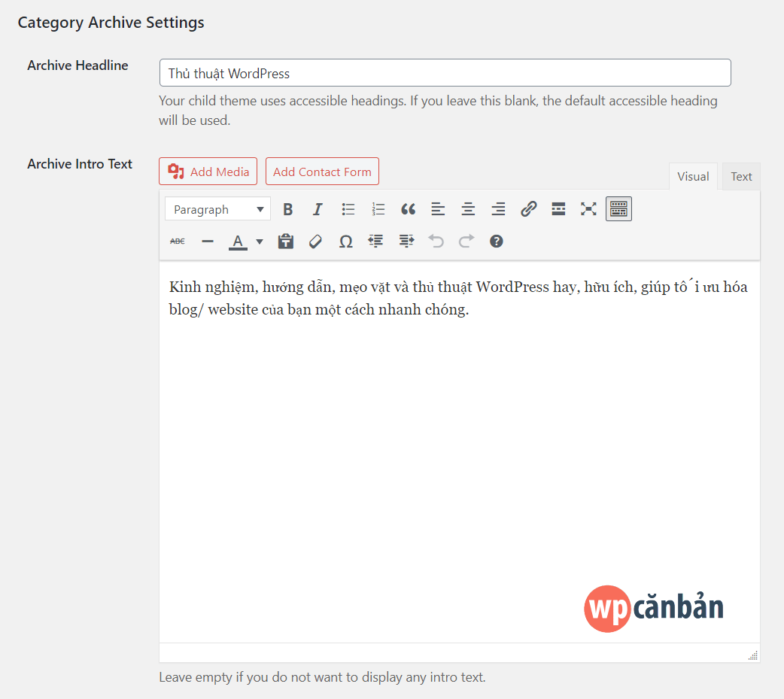Click Paste as text icon
The image size is (784, 699).
[x=285, y=242]
